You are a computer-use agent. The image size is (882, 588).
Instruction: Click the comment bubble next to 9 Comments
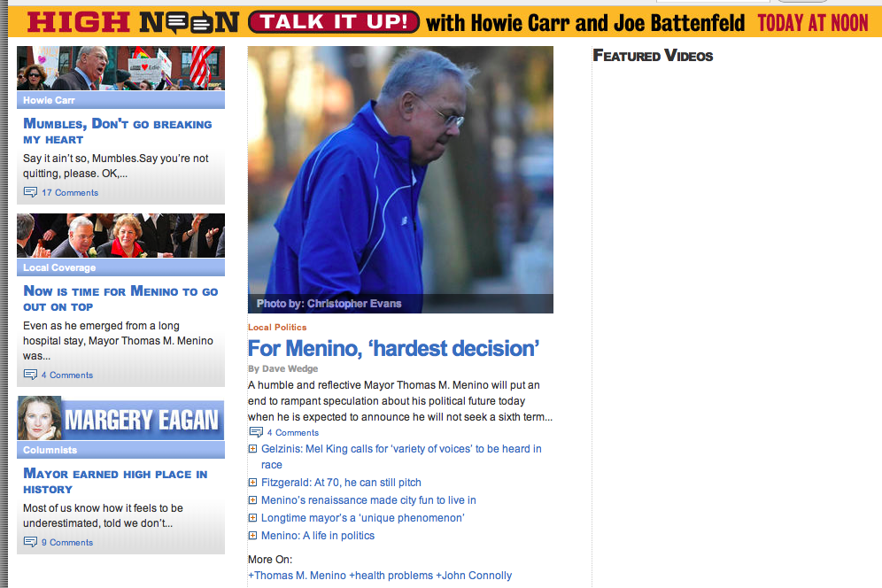tap(30, 542)
